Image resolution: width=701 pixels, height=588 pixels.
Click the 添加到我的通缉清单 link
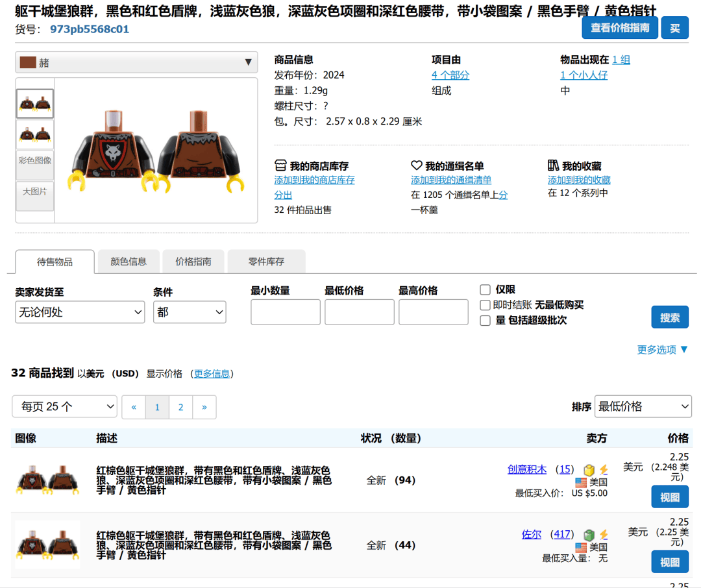tap(450, 180)
